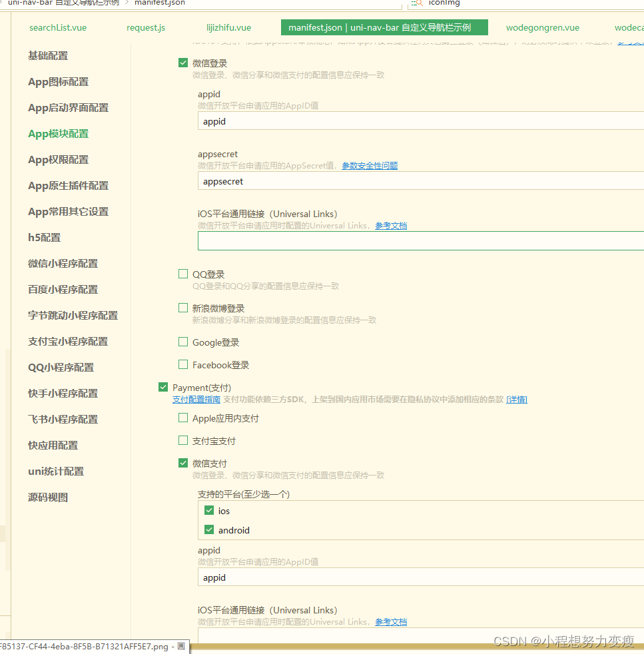Open the lijizhifu.vue tab
The image size is (644, 654).
coord(228,27)
